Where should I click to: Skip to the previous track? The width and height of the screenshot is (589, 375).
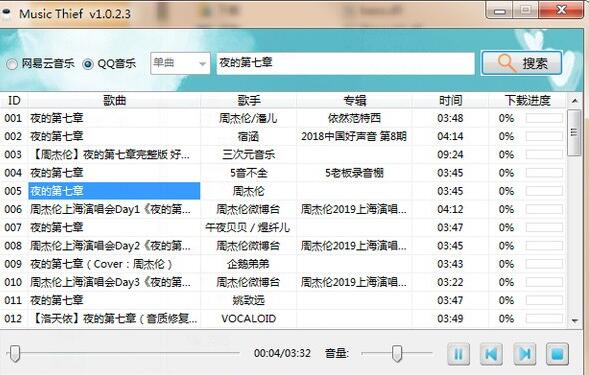[x=491, y=354]
